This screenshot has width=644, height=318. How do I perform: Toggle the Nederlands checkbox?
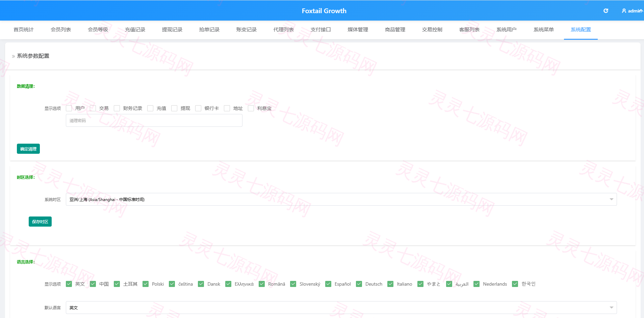(476, 284)
